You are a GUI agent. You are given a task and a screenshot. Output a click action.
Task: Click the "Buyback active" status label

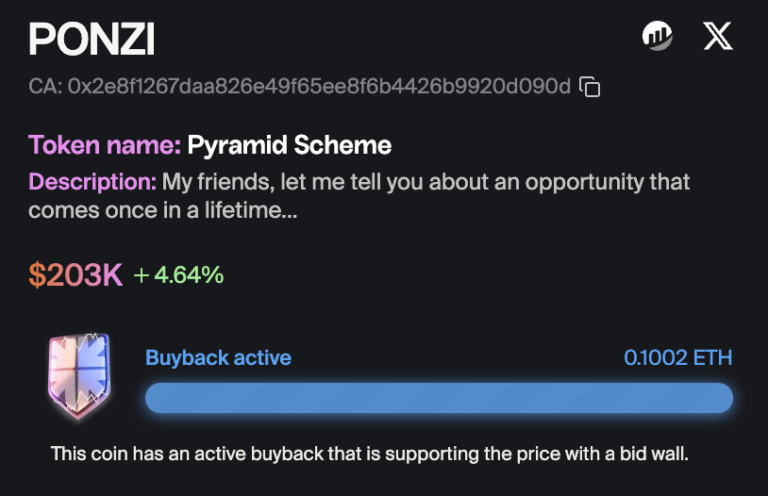218,357
